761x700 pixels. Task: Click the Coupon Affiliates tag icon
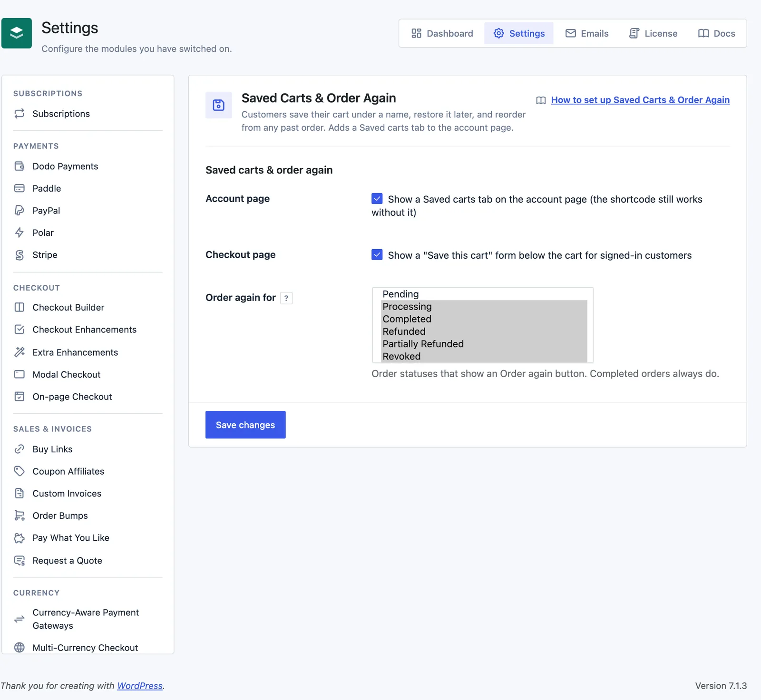(x=20, y=471)
